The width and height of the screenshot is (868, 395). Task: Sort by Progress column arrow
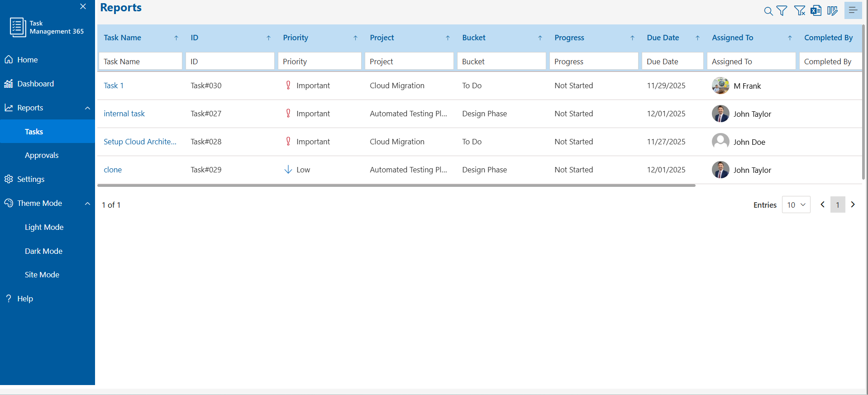[x=633, y=38]
